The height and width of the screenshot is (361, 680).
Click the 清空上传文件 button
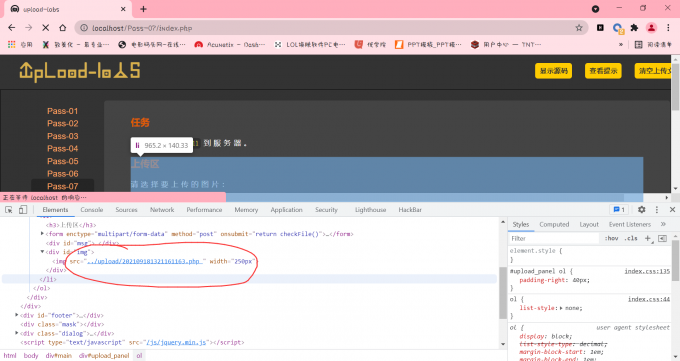pos(653,71)
